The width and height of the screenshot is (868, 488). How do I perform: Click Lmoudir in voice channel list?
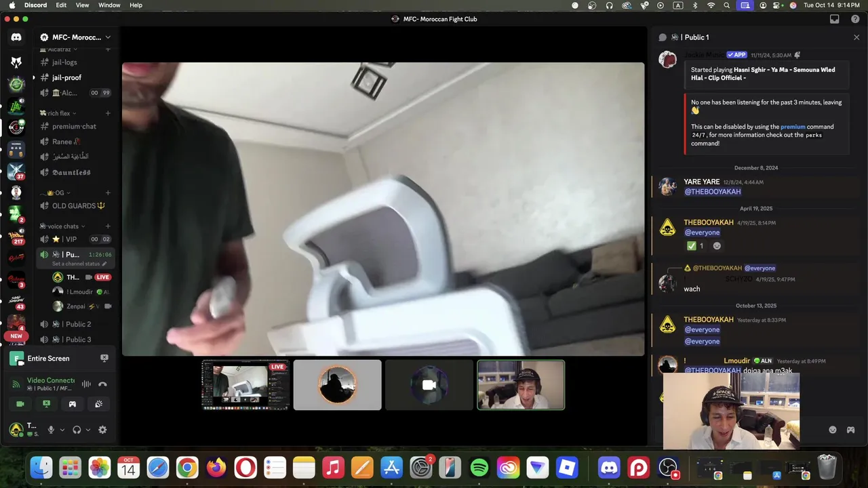(x=81, y=291)
